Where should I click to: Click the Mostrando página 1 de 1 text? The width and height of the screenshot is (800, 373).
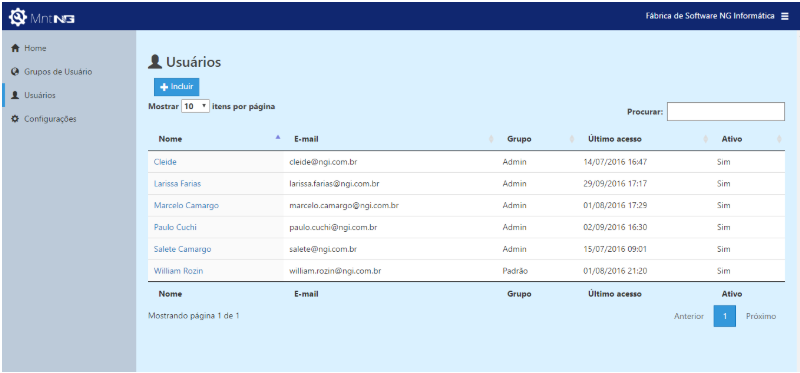coord(194,315)
